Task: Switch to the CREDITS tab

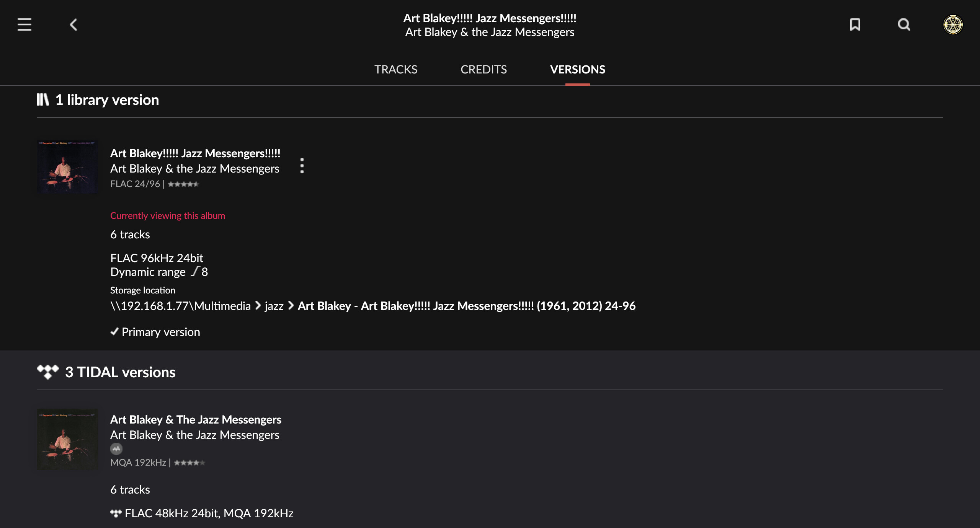Action: tap(483, 69)
